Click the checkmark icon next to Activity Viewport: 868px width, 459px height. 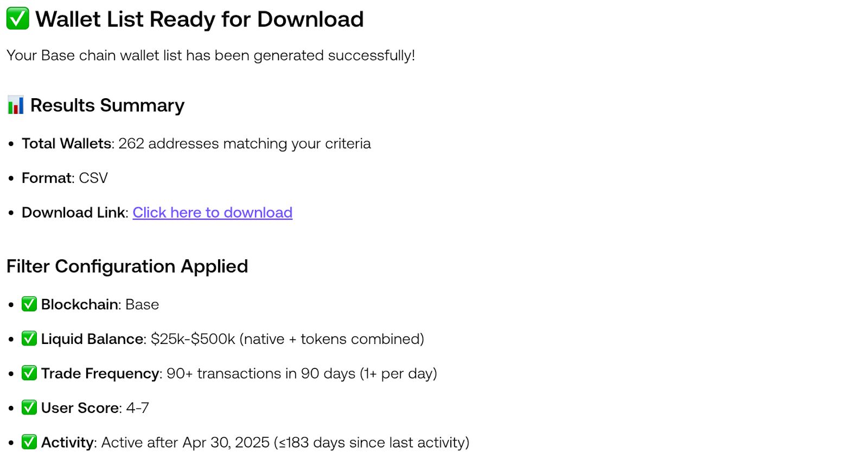coord(29,442)
